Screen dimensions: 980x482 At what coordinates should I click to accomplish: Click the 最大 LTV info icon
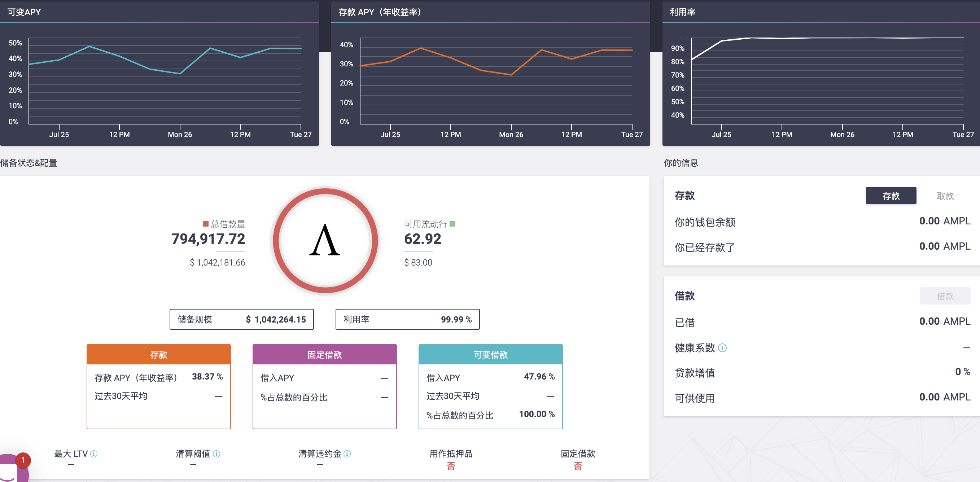click(94, 453)
